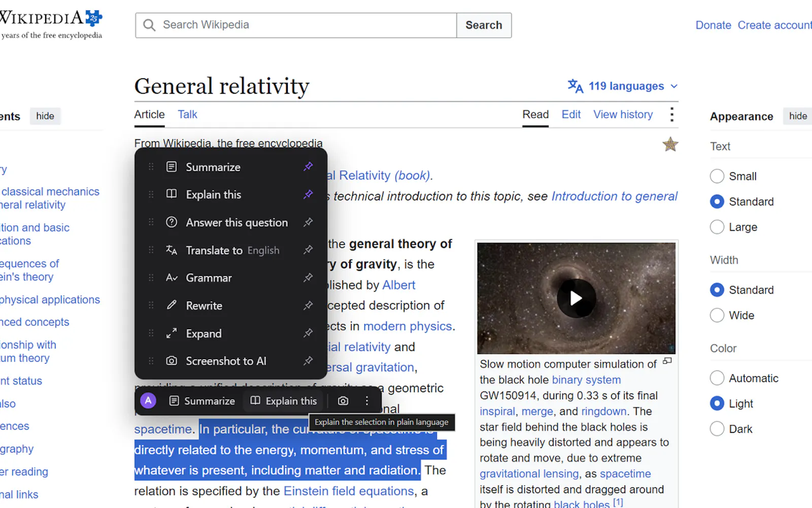This screenshot has width=812, height=508.
Task: Select Light color mode
Action: [x=717, y=404]
